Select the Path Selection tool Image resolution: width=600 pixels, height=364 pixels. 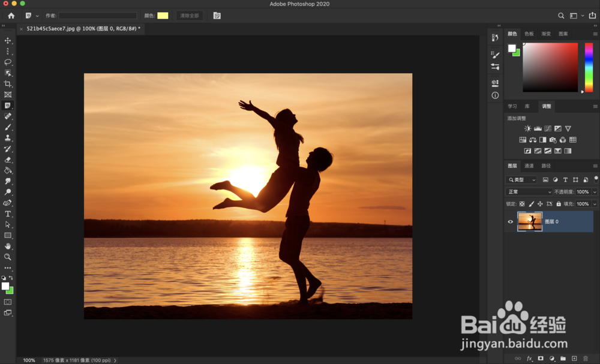[x=8, y=224]
